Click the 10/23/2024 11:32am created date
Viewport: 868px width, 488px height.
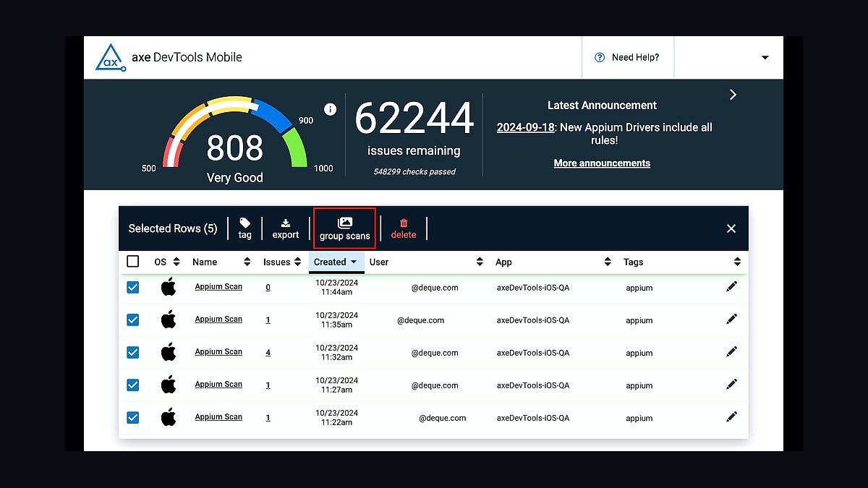(x=336, y=352)
